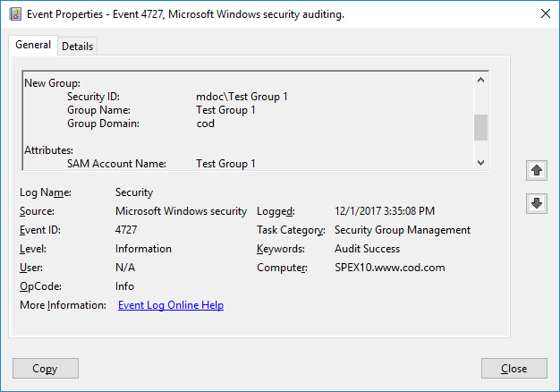Screen dimensions: 560x392
Task: Click the OpCode: label
Action: (x=40, y=286)
